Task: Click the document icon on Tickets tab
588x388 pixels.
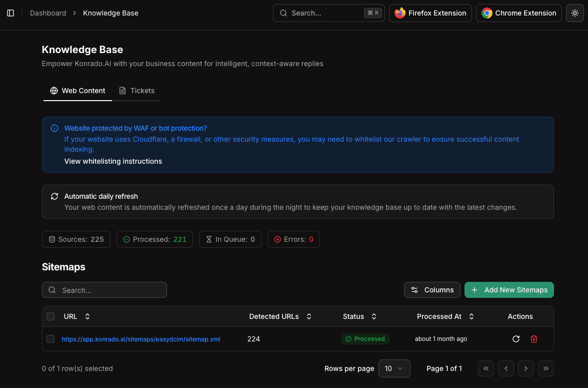Action: 122,91
